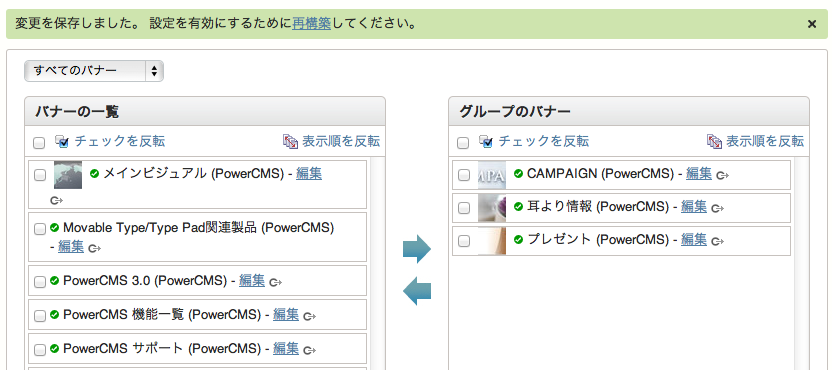Click green status icon of プレゼント banner

518,239
